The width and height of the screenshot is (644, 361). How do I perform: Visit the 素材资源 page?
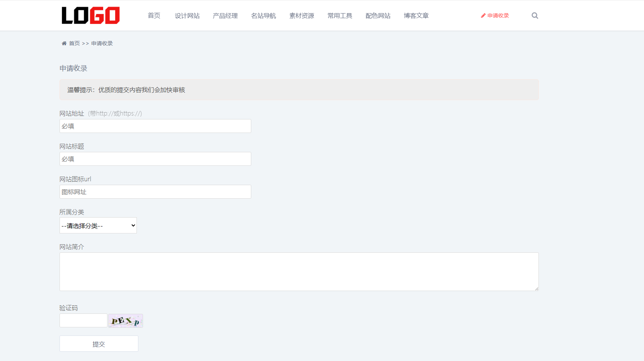(302, 15)
